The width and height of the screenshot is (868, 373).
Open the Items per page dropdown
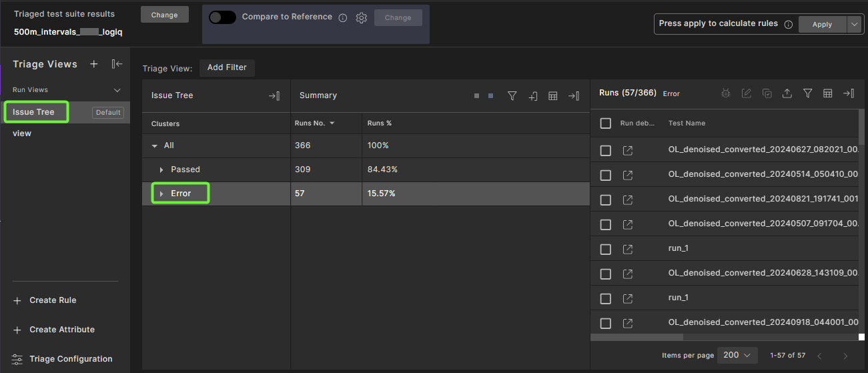click(x=737, y=355)
